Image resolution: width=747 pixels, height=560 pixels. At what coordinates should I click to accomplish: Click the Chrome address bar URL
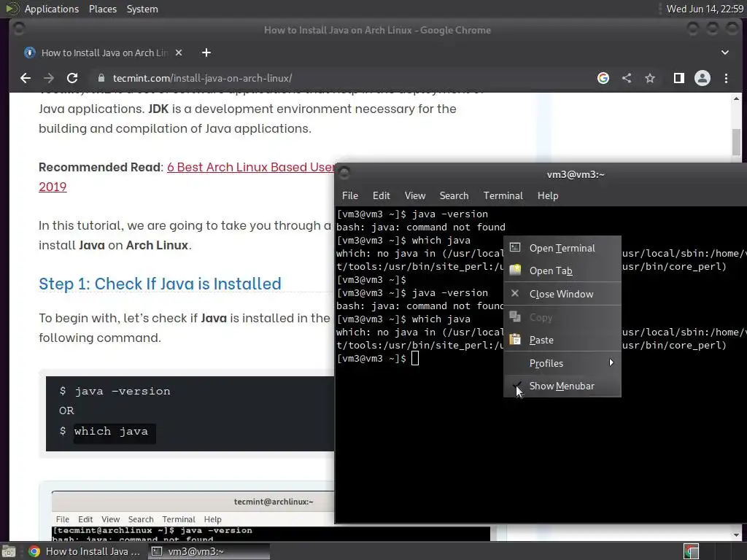[203, 78]
